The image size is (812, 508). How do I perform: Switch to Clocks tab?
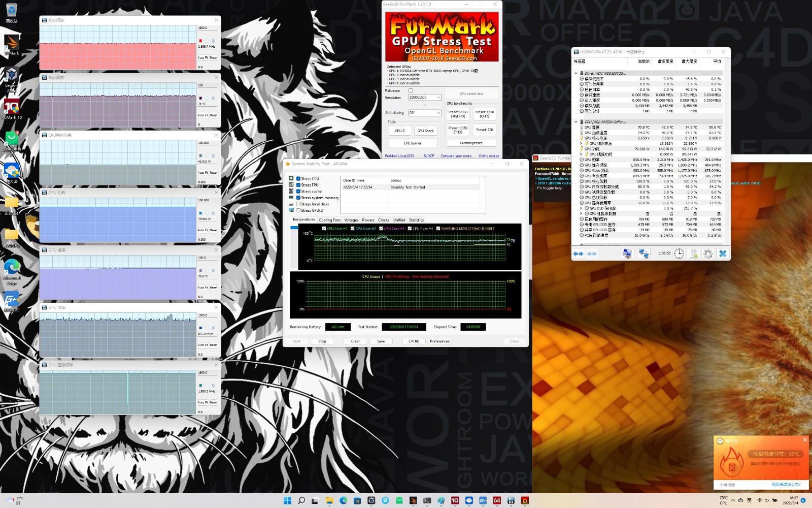pos(384,220)
